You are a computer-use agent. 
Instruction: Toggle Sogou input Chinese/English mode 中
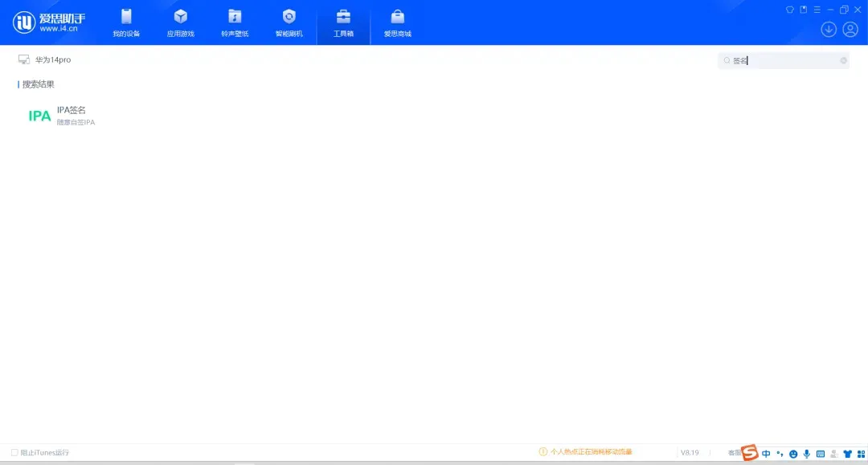766,454
